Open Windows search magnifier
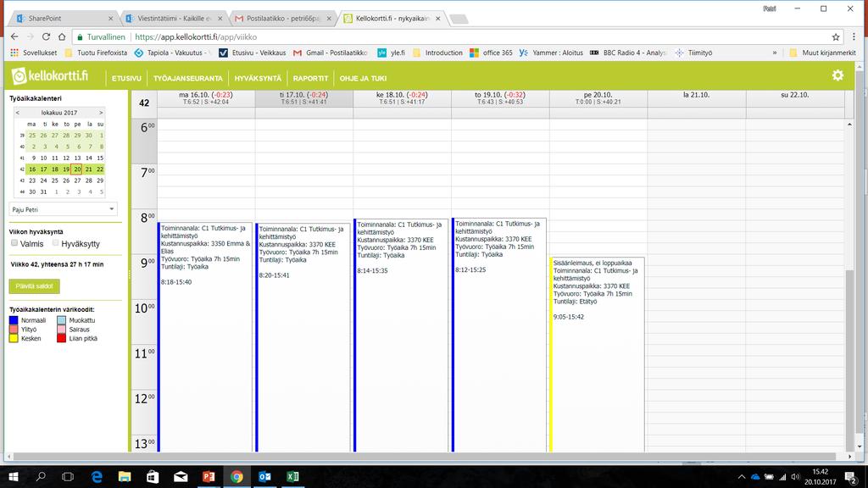868x488 pixels. [x=41, y=476]
